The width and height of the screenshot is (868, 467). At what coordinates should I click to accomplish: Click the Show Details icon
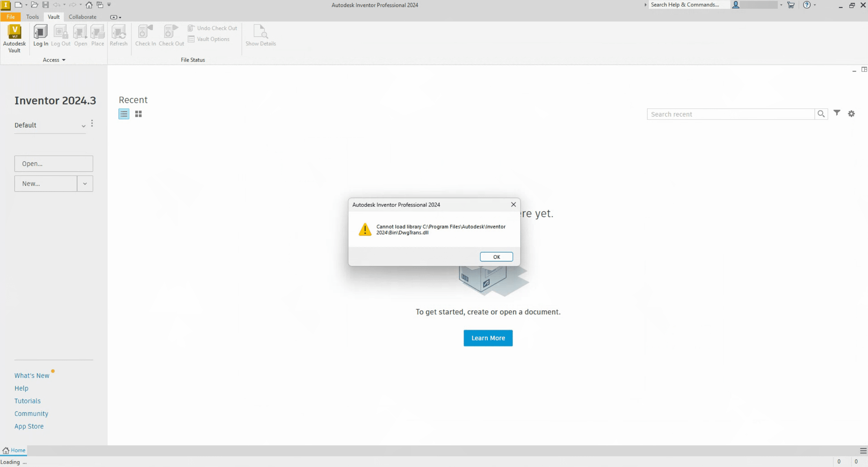coord(260,31)
